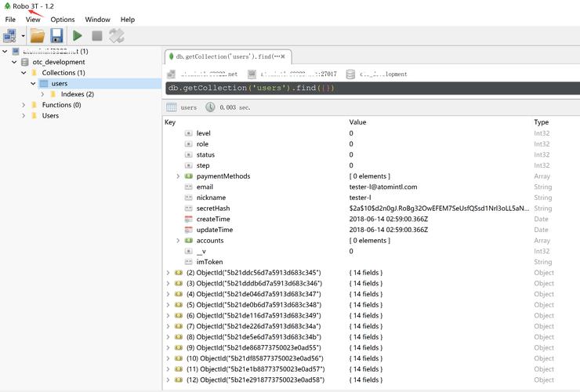Collapse the users collection node
Image resolution: width=580 pixels, height=392 pixels.
(x=33, y=84)
